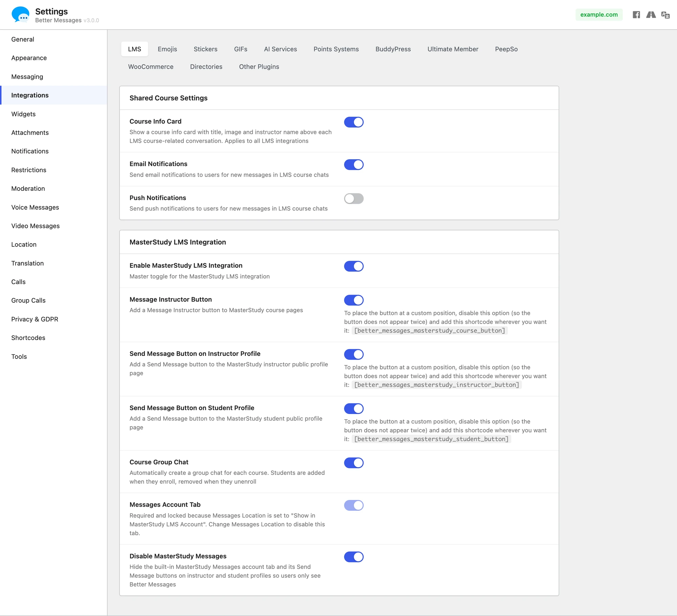Switch to the GIFs tab
Viewport: 677px width, 616px height.
pyautogui.click(x=241, y=49)
